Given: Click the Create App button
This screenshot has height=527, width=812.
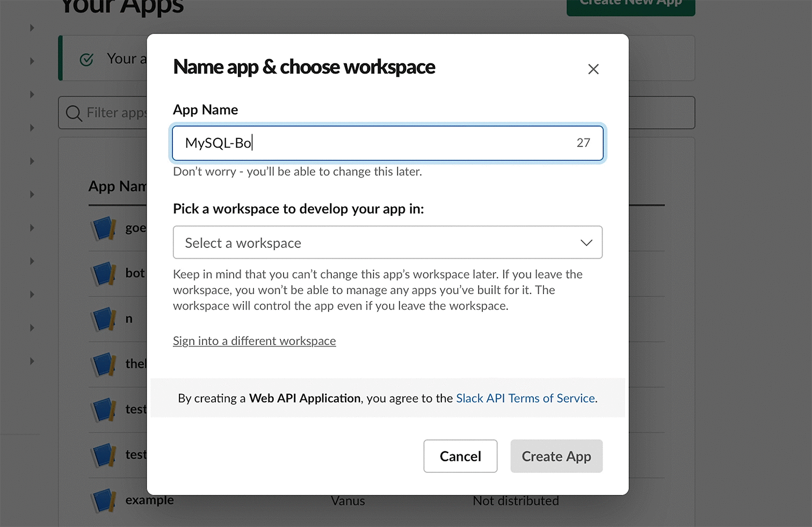Looking at the screenshot, I should click(x=556, y=456).
